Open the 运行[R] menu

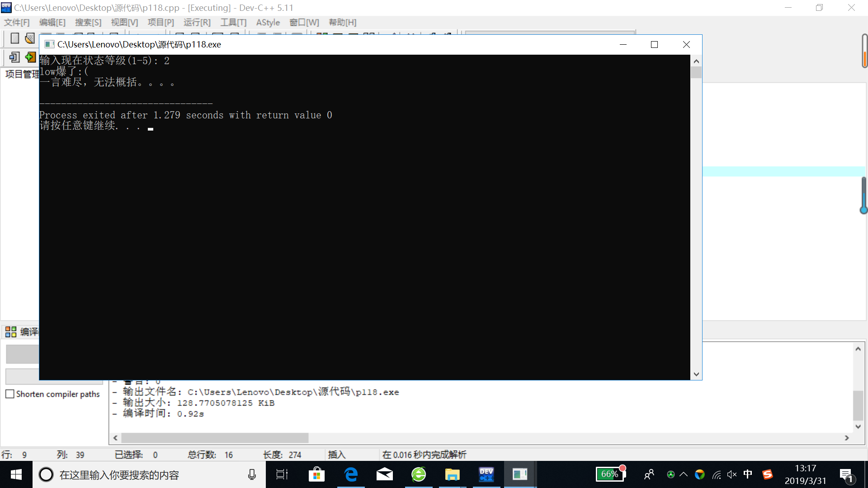coord(197,23)
